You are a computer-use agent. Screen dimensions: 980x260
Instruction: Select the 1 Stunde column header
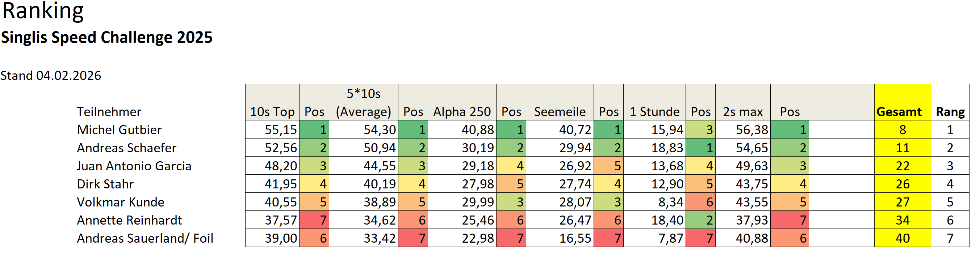(654, 112)
